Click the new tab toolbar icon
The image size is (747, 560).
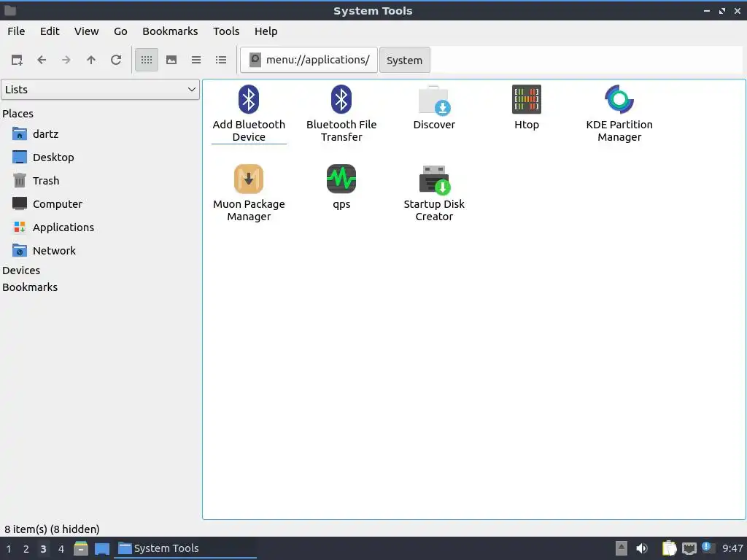pyautogui.click(x=17, y=60)
